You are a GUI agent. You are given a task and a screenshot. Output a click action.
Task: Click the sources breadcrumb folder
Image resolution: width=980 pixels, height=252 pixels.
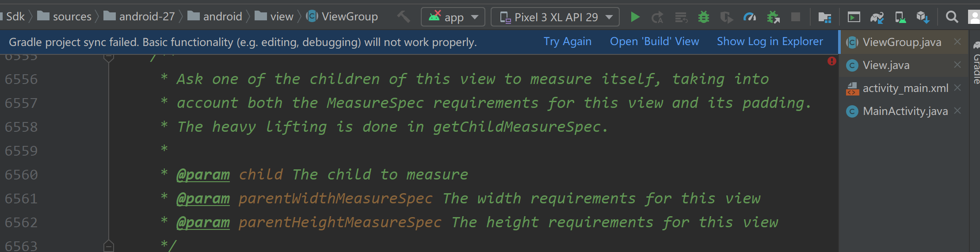pos(65,17)
